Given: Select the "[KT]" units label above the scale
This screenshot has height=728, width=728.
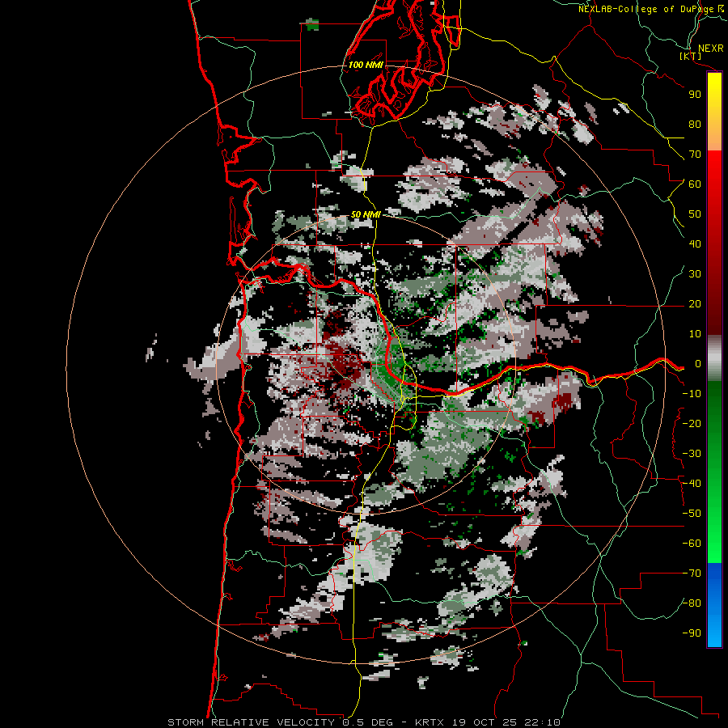Looking at the screenshot, I should [691, 56].
